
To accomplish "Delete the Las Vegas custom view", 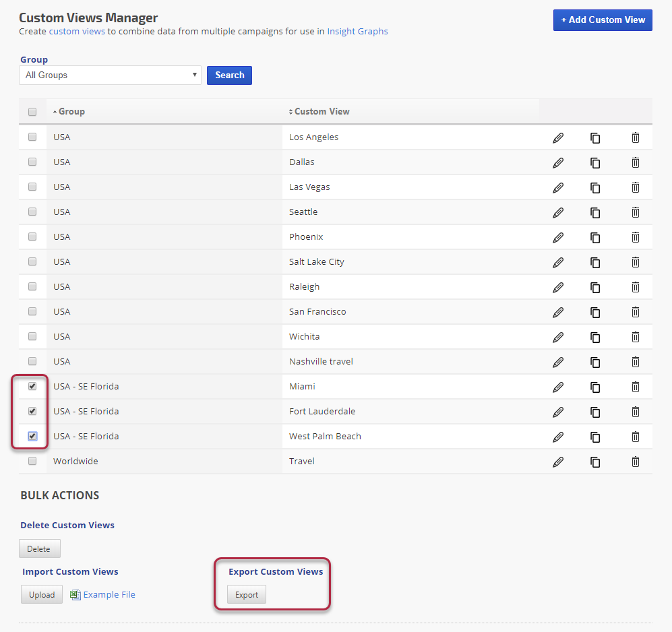I will click(635, 187).
